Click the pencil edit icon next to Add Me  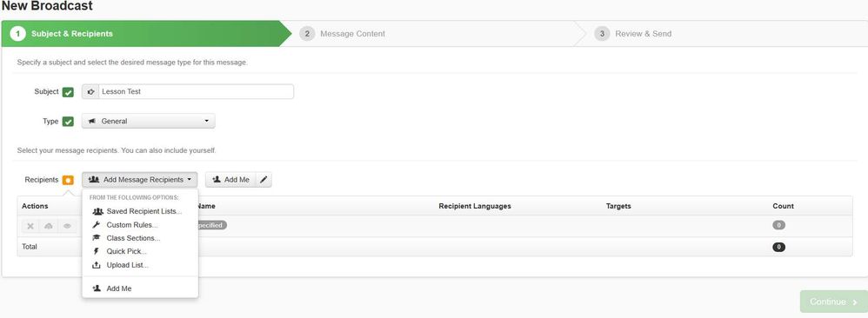(x=264, y=180)
